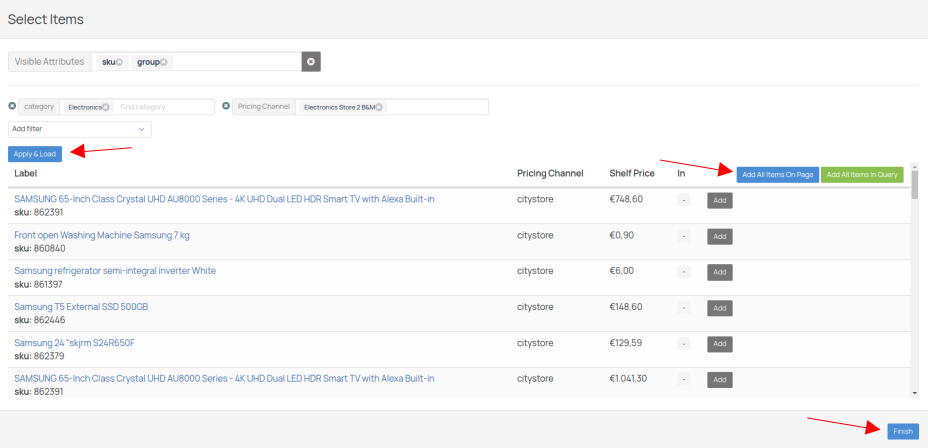Click the Shelf Price column header
Viewport: 928px width, 448px height.
tap(632, 173)
